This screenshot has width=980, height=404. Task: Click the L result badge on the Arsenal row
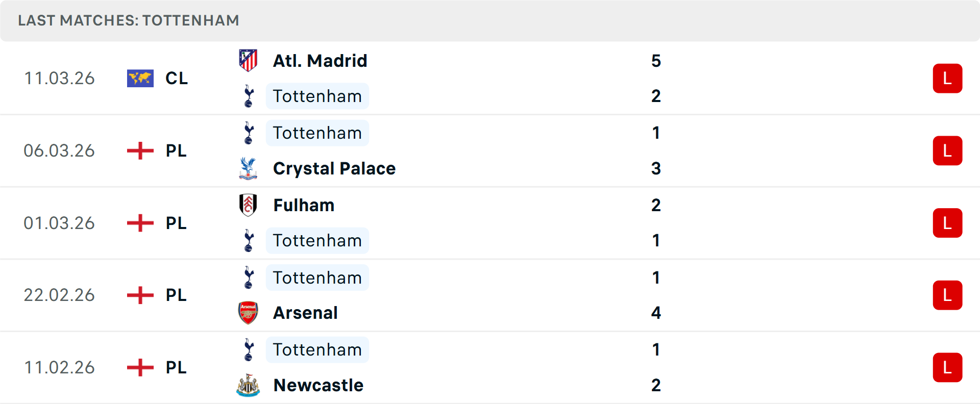(948, 295)
